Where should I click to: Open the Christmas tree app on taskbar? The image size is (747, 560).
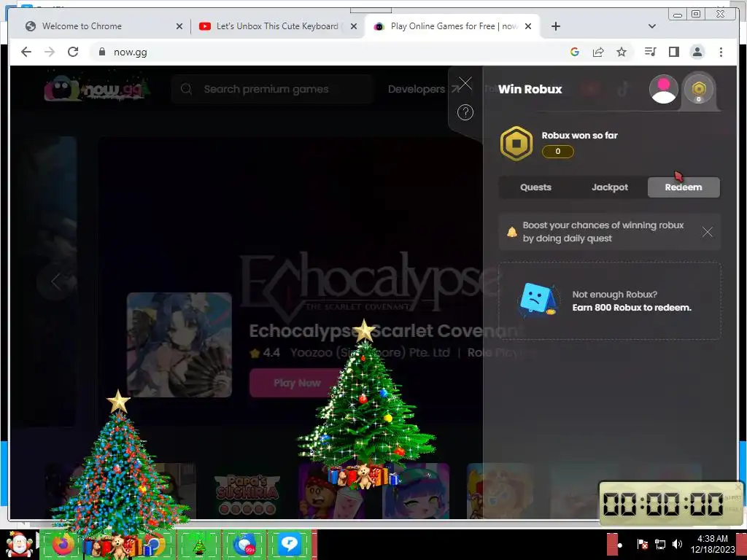(x=199, y=544)
